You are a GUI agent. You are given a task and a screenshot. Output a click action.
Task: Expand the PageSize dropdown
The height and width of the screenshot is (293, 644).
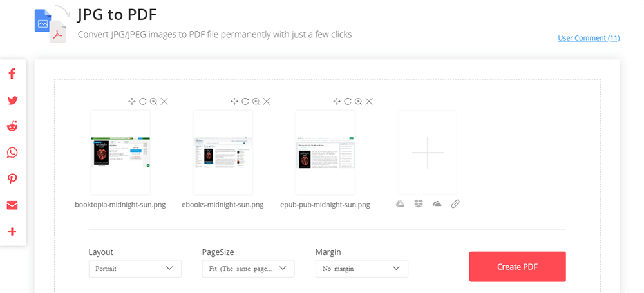click(248, 268)
